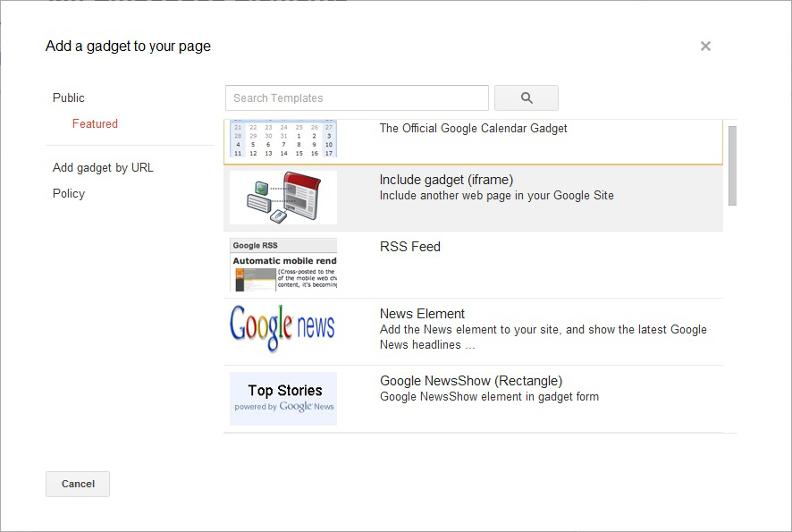Viewport: 792px width, 532px height.
Task: Close the Add a gadget dialog
Action: (x=705, y=46)
